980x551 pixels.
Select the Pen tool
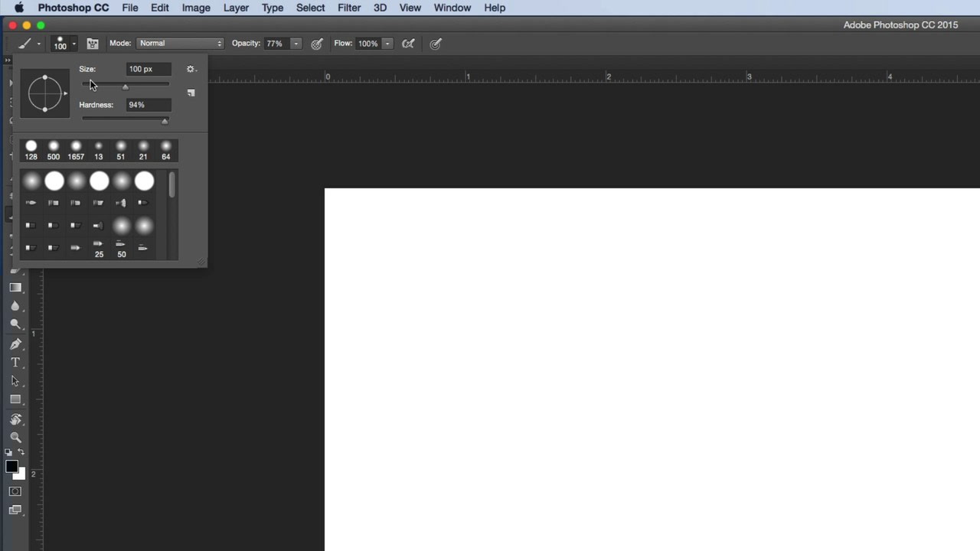[15, 344]
